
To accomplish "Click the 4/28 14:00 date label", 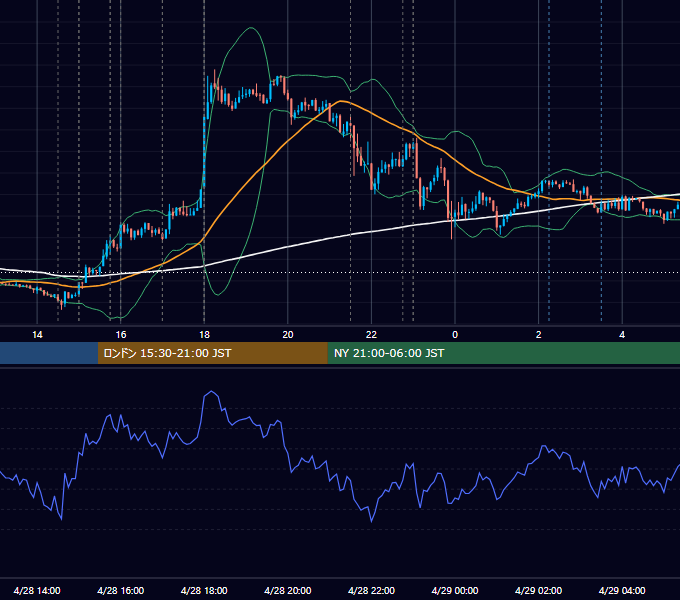I will (37, 590).
